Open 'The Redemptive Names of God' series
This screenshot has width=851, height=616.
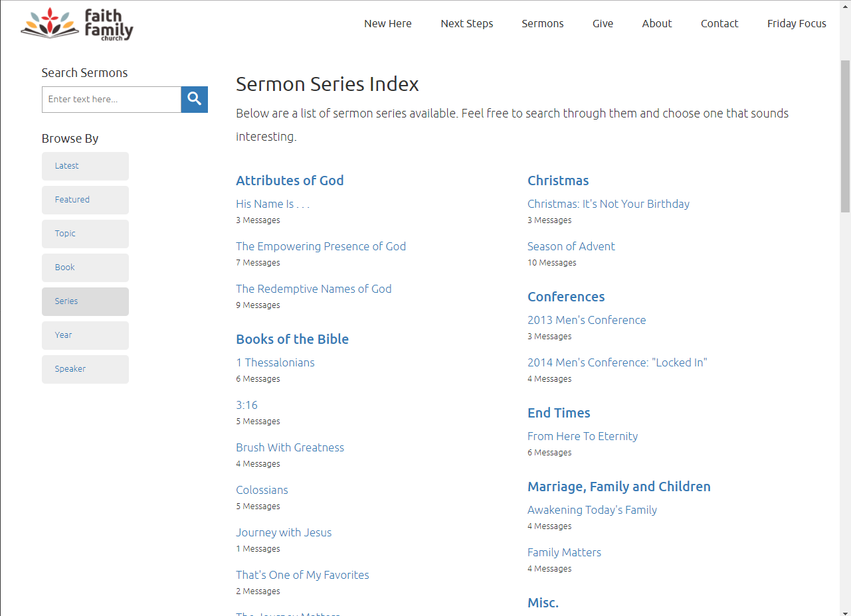[x=314, y=289]
